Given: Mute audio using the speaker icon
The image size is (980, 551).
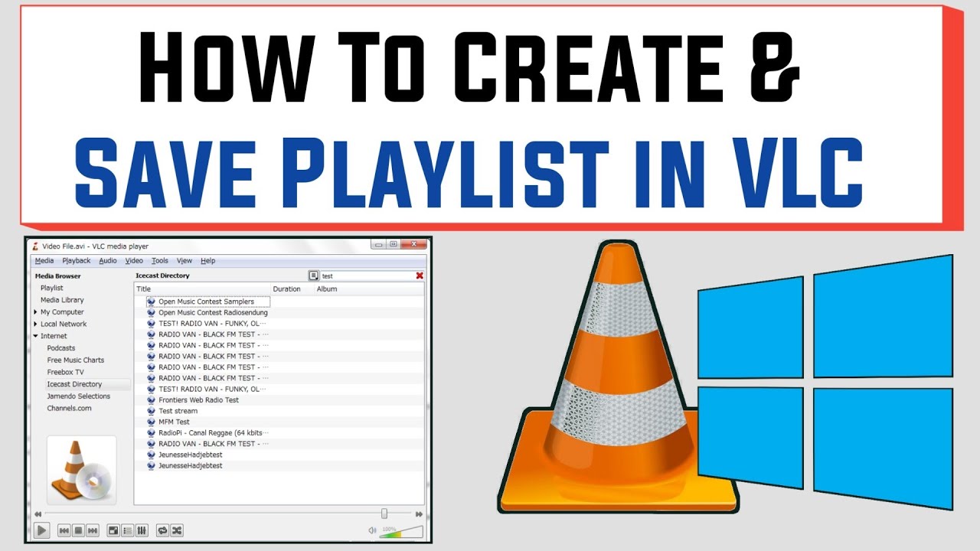Looking at the screenshot, I should 372,530.
